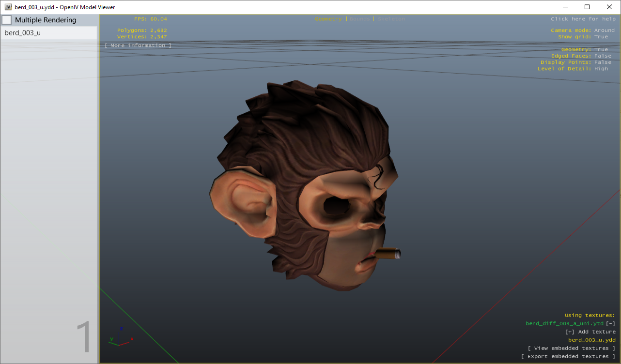Image resolution: width=621 pixels, height=364 pixels.
Task: Enable the Multiple Rendering checkbox
Action: pos(7,20)
